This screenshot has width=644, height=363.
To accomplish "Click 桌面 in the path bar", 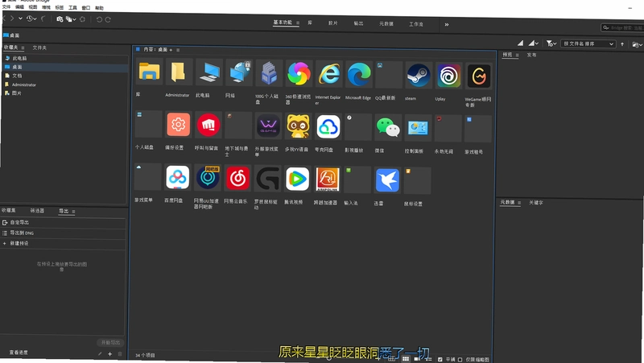I will pyautogui.click(x=14, y=35).
